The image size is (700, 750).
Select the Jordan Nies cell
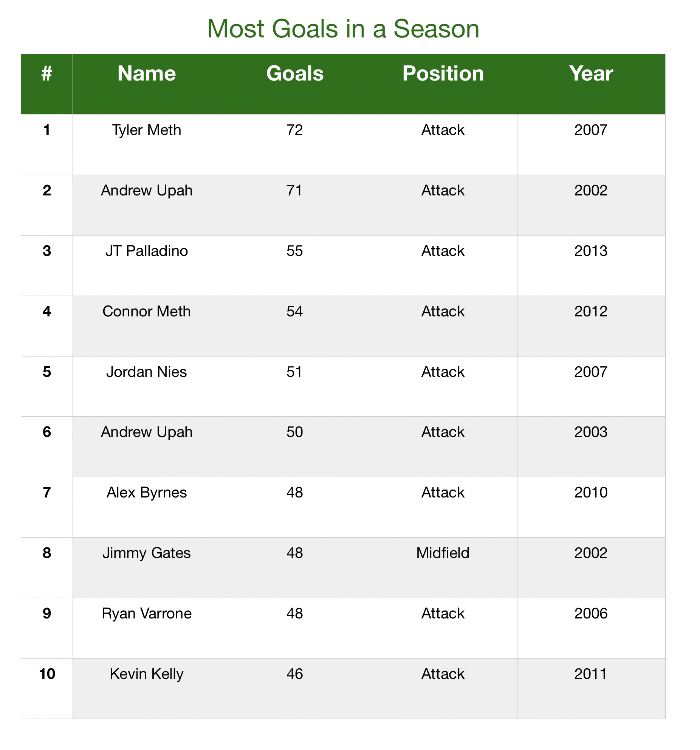pyautogui.click(x=147, y=386)
